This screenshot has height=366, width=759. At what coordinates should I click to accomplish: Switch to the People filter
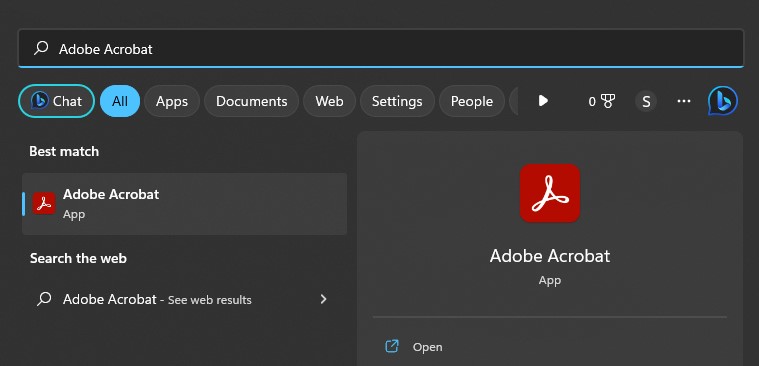471,101
